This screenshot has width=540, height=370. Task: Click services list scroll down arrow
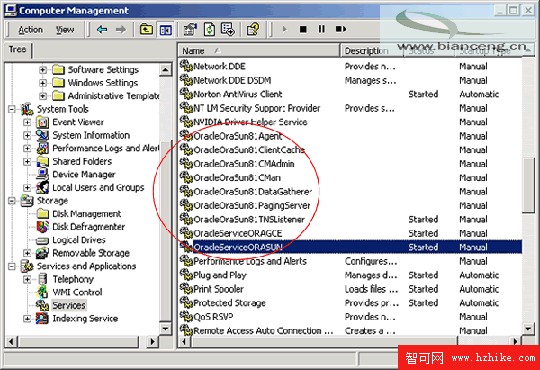click(x=528, y=328)
